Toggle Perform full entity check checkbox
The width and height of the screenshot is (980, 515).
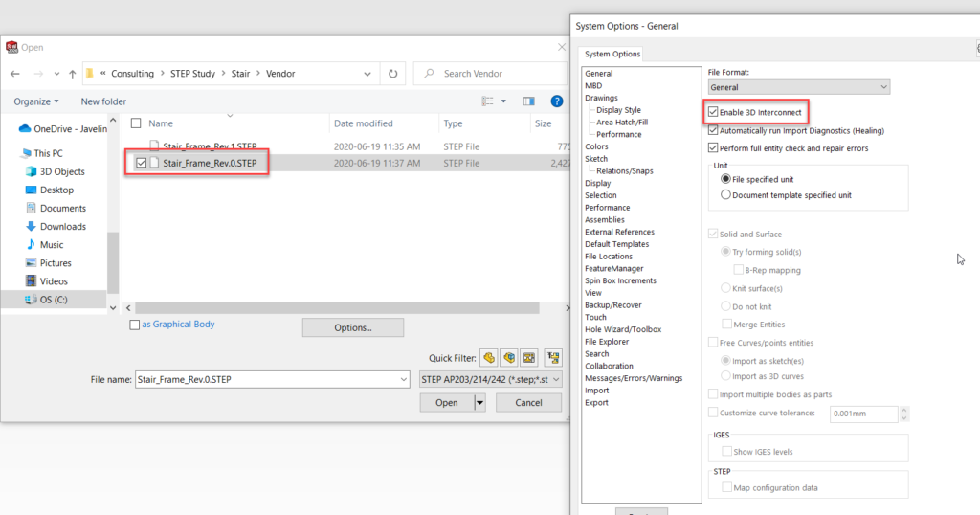(713, 148)
